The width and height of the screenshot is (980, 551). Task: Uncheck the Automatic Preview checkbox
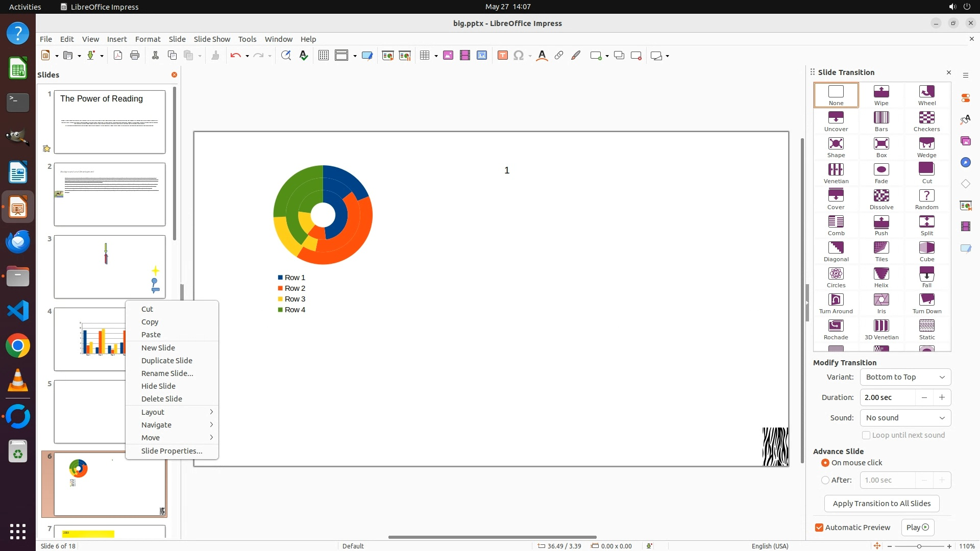[x=819, y=528]
